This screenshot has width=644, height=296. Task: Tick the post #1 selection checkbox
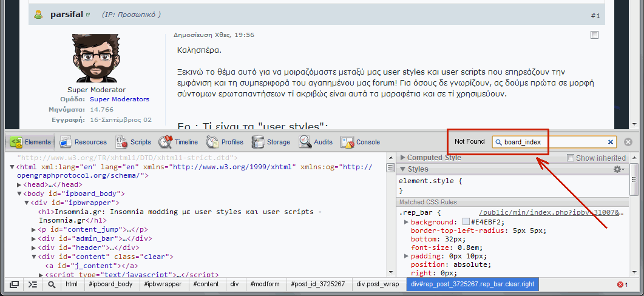point(594,35)
